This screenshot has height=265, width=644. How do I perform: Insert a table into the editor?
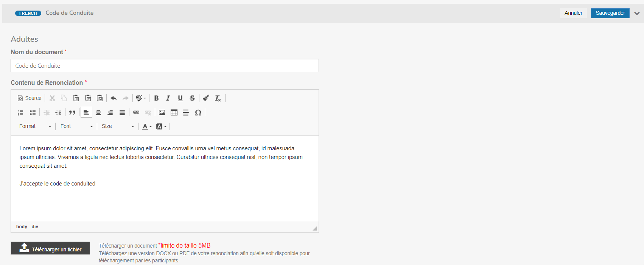174,112
